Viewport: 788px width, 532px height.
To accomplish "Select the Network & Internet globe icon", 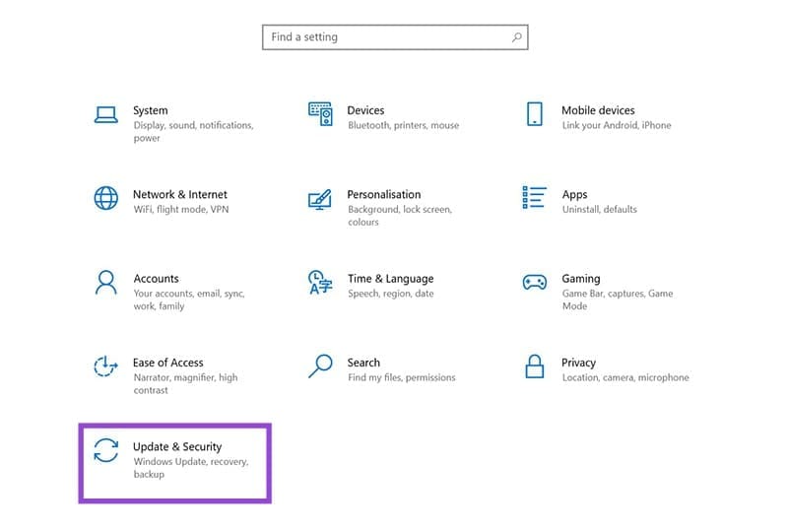I will pyautogui.click(x=105, y=198).
